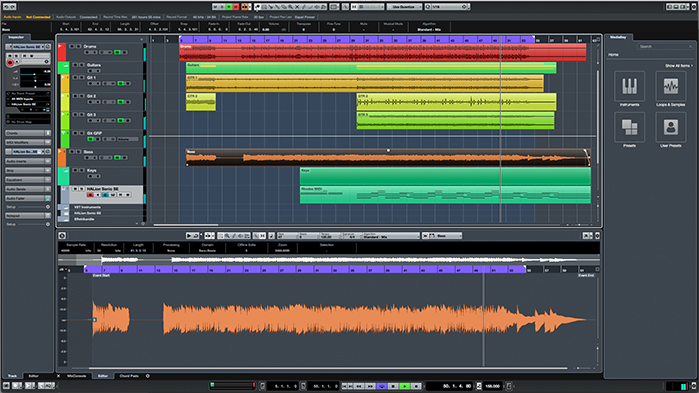Screen dimensions: 699x393
Task: Enable record on HALion Sonic SE track
Action: pyautogui.click(x=90, y=195)
